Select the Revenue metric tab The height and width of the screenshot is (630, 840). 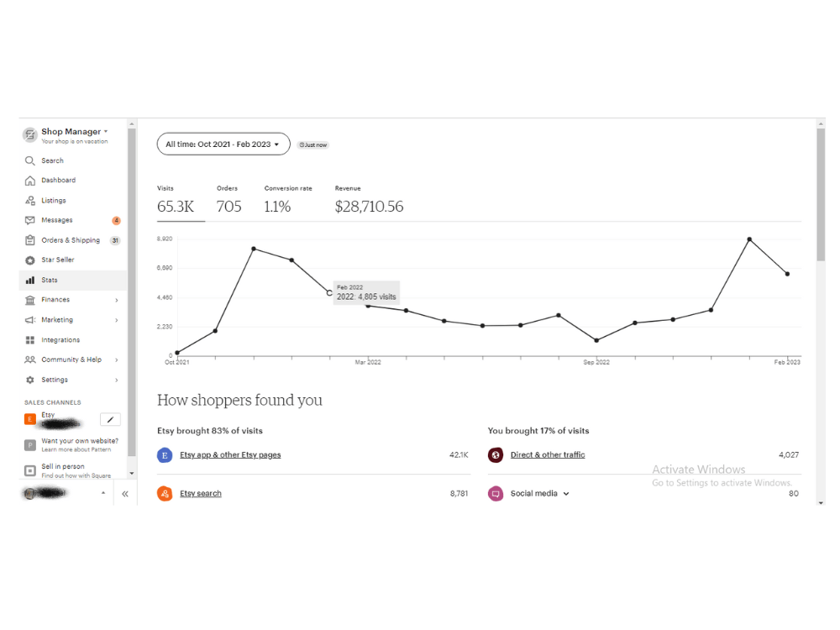pyautogui.click(x=369, y=201)
